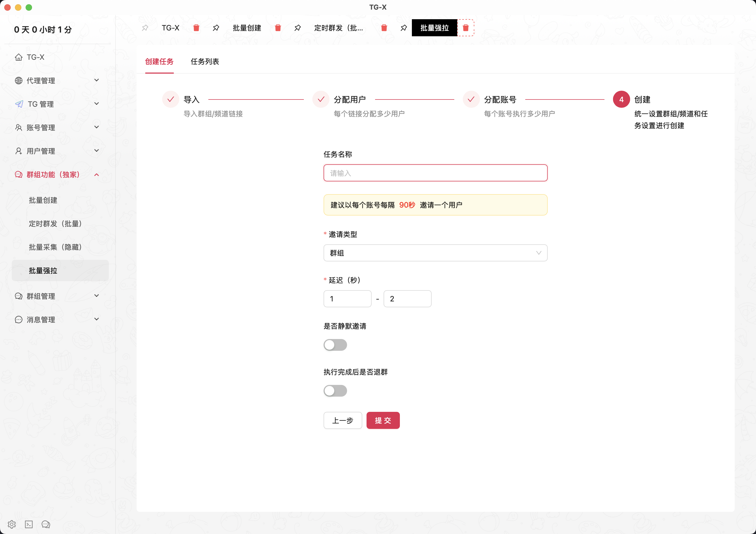Expand the 消息管理 menu chevron
This screenshot has height=534, width=756.
pyautogui.click(x=97, y=319)
